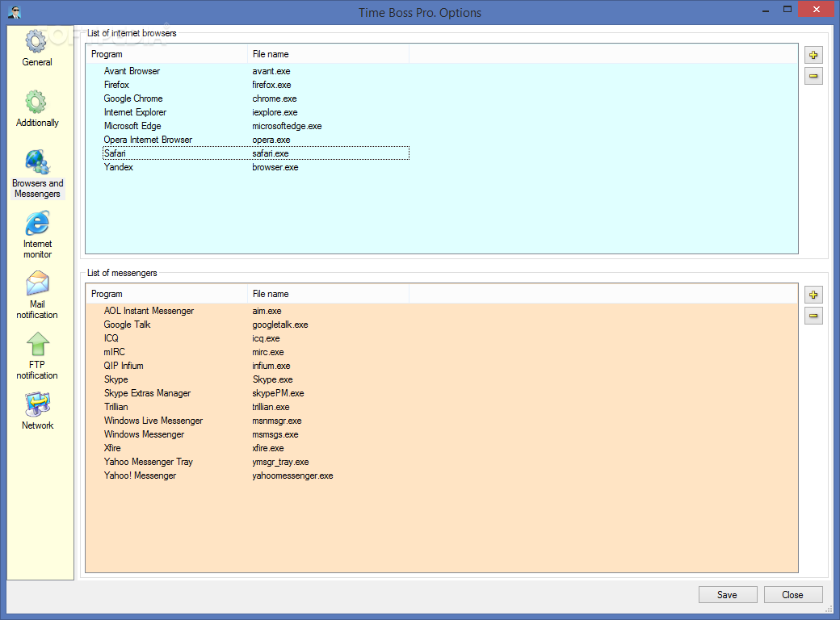Select the Xfire messenger row
Image resolution: width=840 pixels, height=620 pixels.
pos(255,448)
